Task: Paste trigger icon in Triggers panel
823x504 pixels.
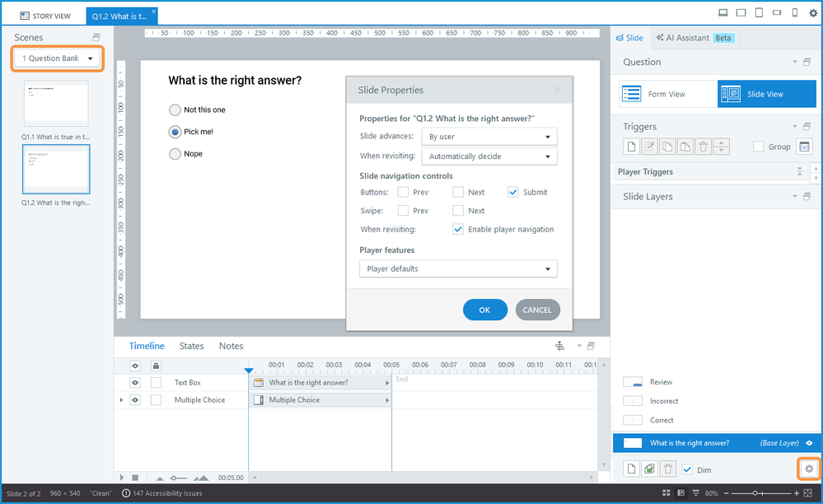Action: click(x=685, y=147)
